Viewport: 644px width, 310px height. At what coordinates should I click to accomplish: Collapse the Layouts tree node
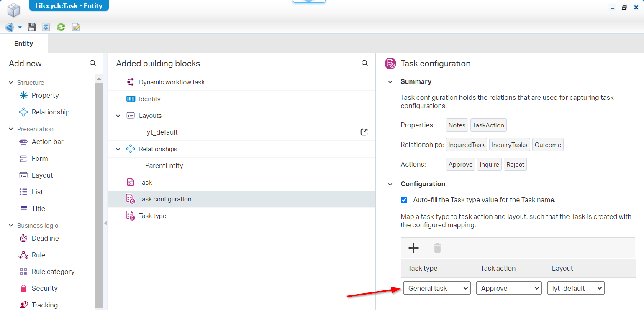[x=118, y=116]
